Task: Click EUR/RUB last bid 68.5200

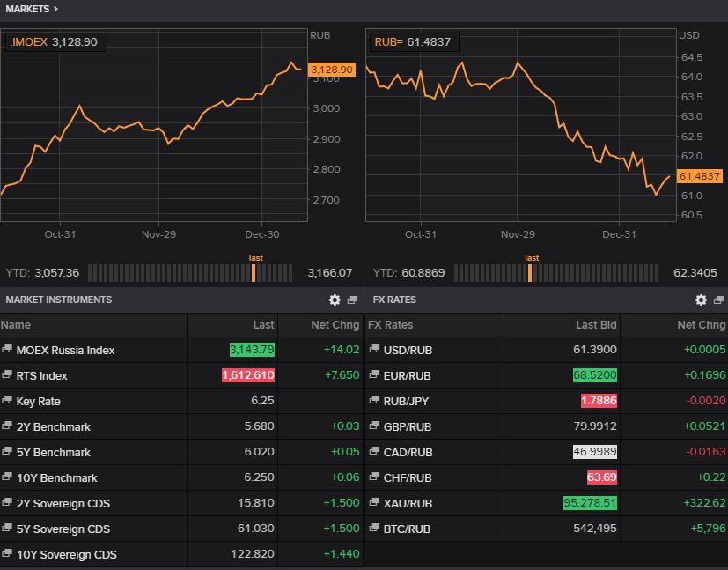Action: [x=595, y=375]
